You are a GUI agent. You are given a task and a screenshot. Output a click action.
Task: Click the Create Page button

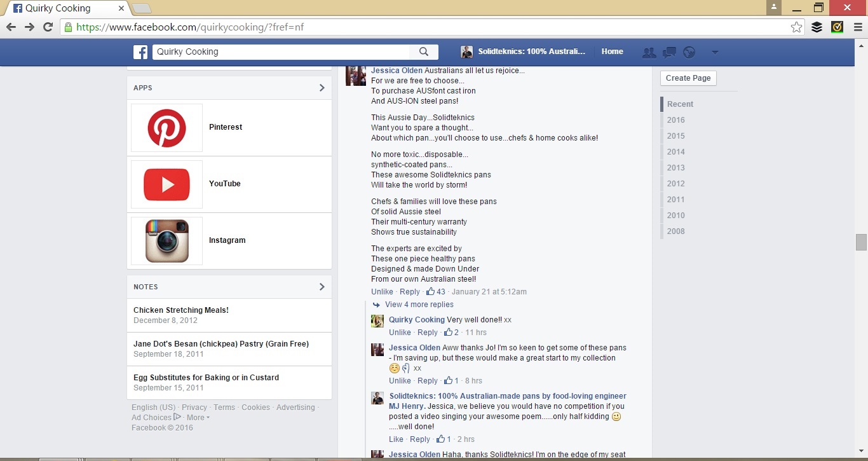pyautogui.click(x=688, y=78)
